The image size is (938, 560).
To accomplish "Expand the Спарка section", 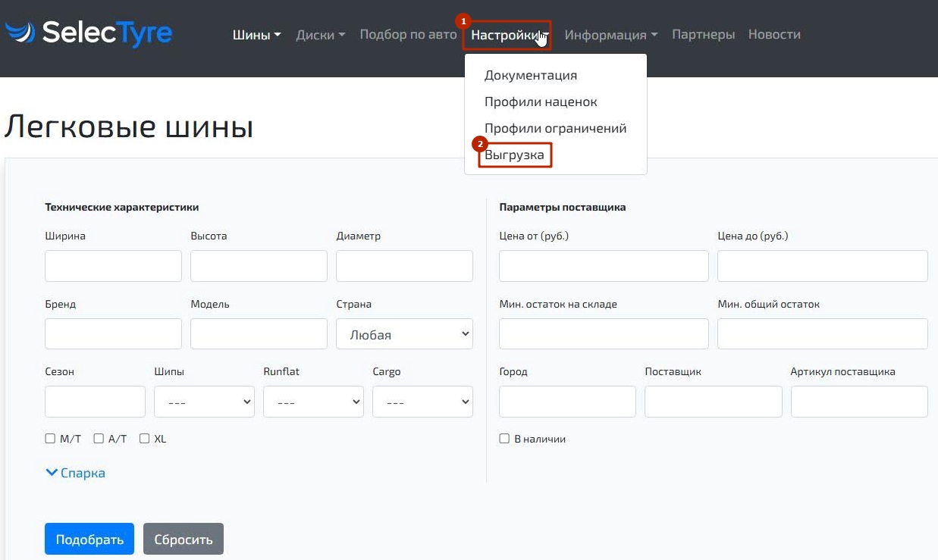I will 75,473.
